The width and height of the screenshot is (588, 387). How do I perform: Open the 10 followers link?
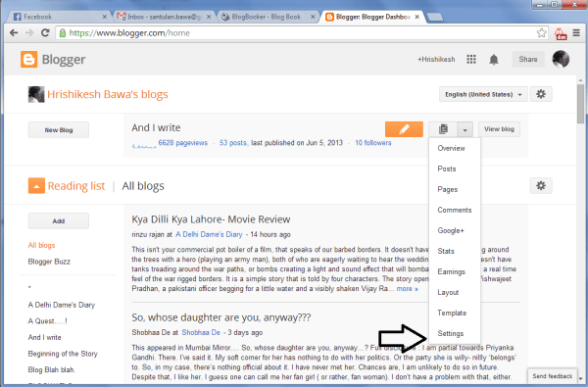pyautogui.click(x=373, y=143)
